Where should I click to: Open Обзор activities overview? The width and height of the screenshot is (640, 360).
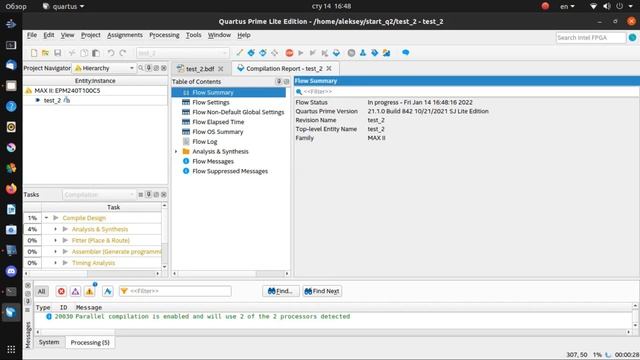(16, 6)
